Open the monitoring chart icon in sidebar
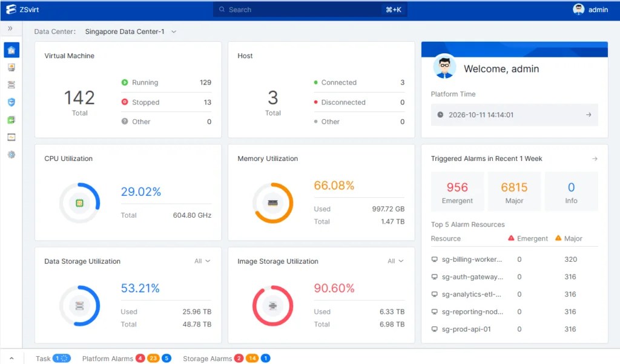This screenshot has height=364, width=620. tap(12, 137)
